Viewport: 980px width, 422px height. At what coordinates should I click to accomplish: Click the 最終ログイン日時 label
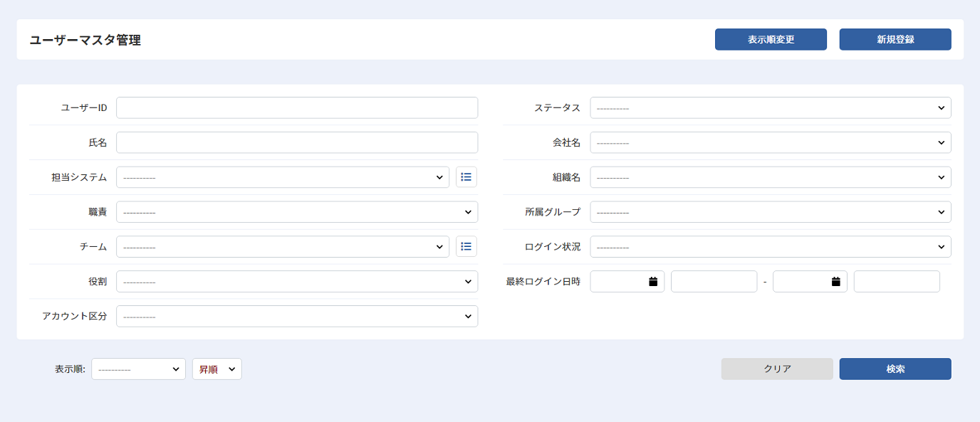(543, 282)
